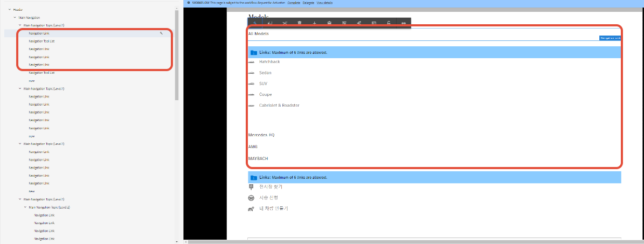644x244 pixels.
Task: Click the 전시장 찾기 link
Action: [271, 187]
